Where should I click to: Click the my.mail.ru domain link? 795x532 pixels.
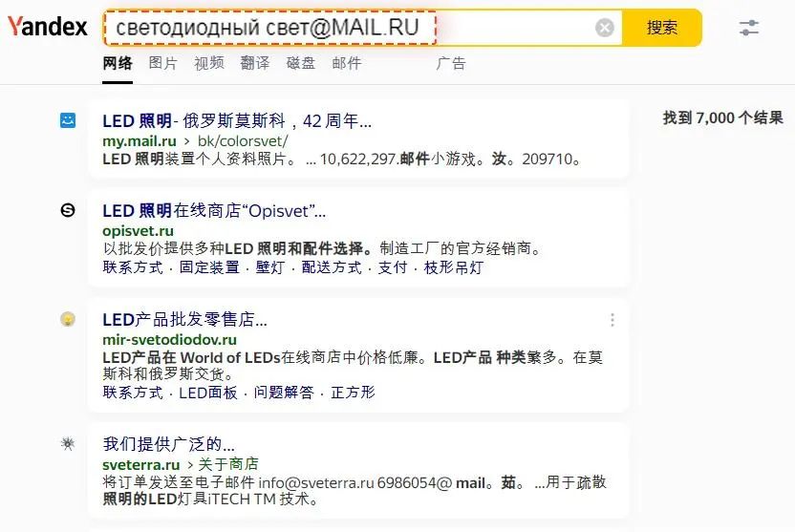click(x=140, y=140)
